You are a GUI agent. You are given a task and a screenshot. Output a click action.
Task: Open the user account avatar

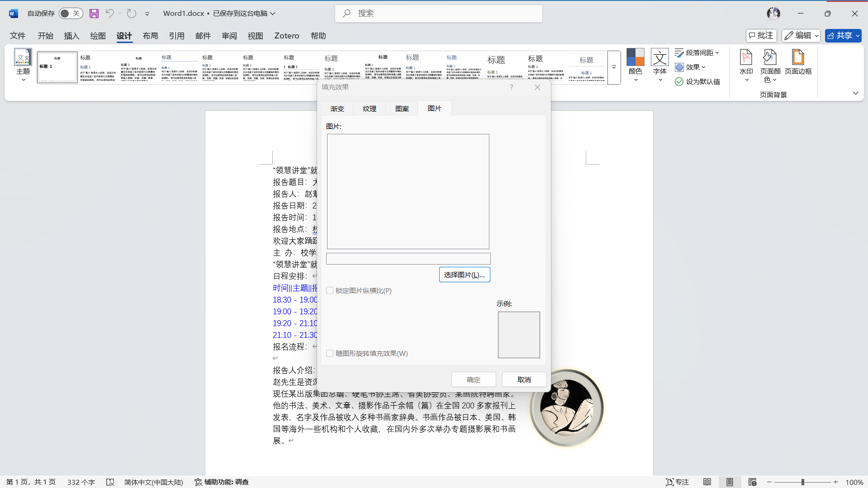773,14
